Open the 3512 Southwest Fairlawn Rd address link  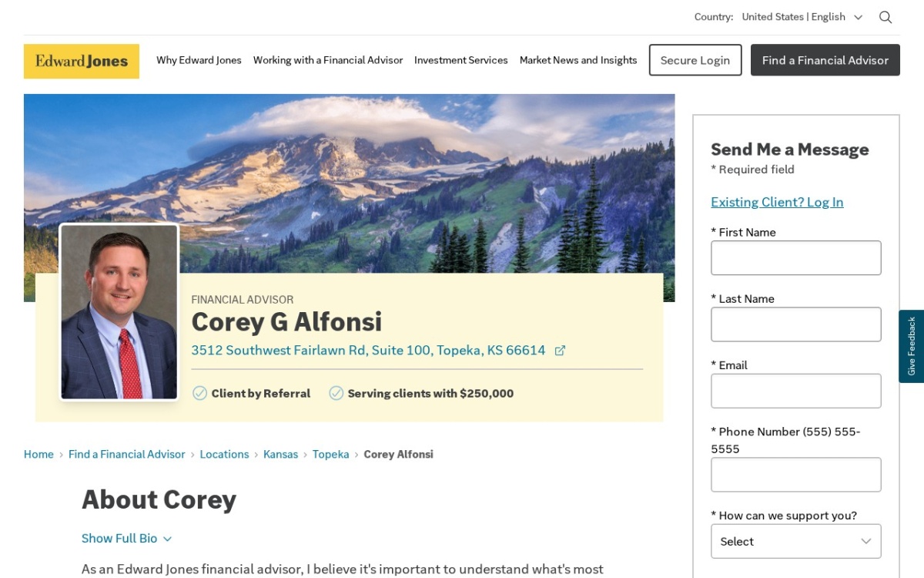pos(368,351)
